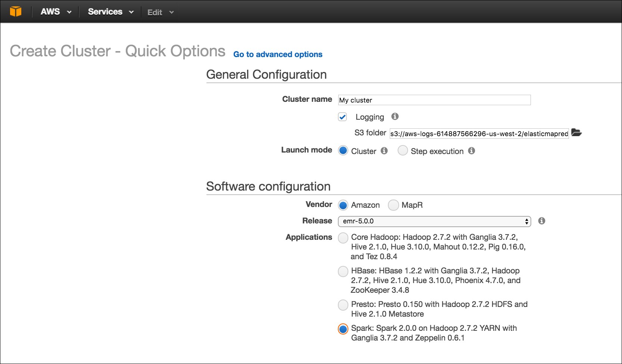Select the Presto applications option

click(343, 305)
